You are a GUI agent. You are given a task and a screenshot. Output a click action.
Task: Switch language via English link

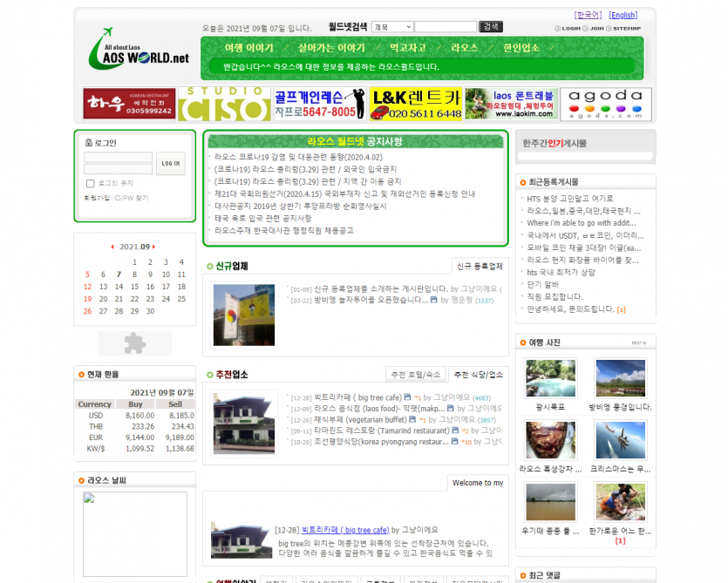[x=623, y=15]
